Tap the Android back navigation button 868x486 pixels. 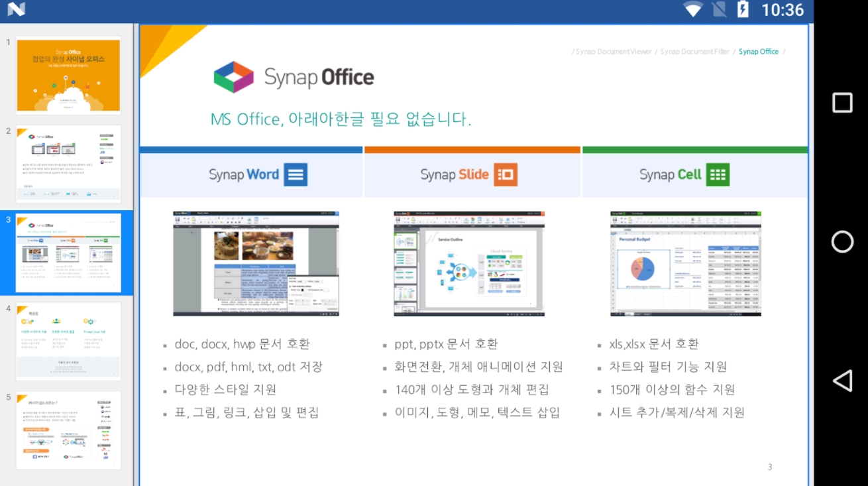click(x=842, y=381)
